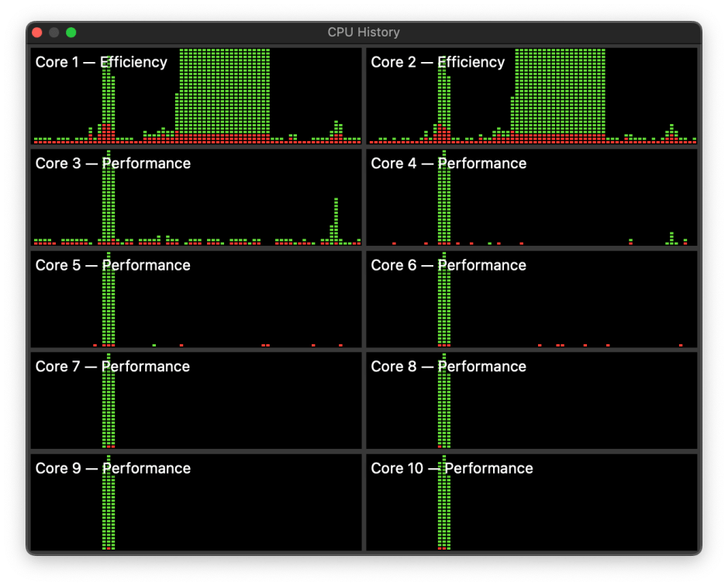This screenshot has height=586, width=728.
Task: Select the Core 7 — Performance label
Action: (112, 367)
